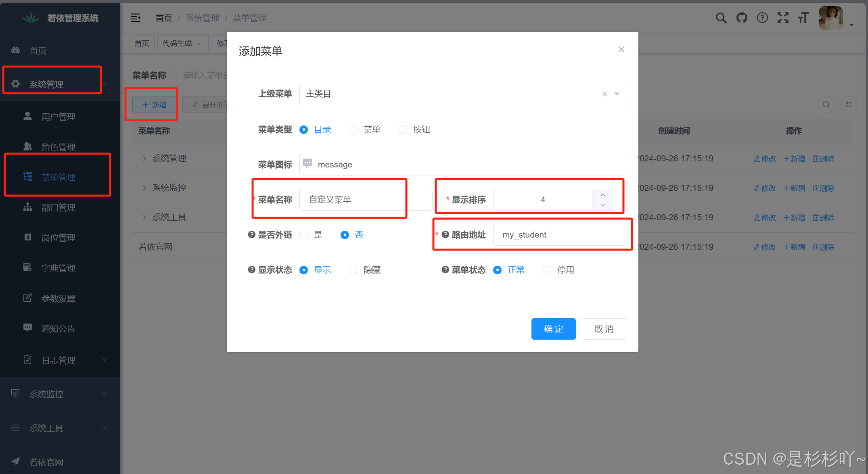868x474 pixels.
Task: Click the 路由地址 help tooltip icon
Action: click(446, 234)
